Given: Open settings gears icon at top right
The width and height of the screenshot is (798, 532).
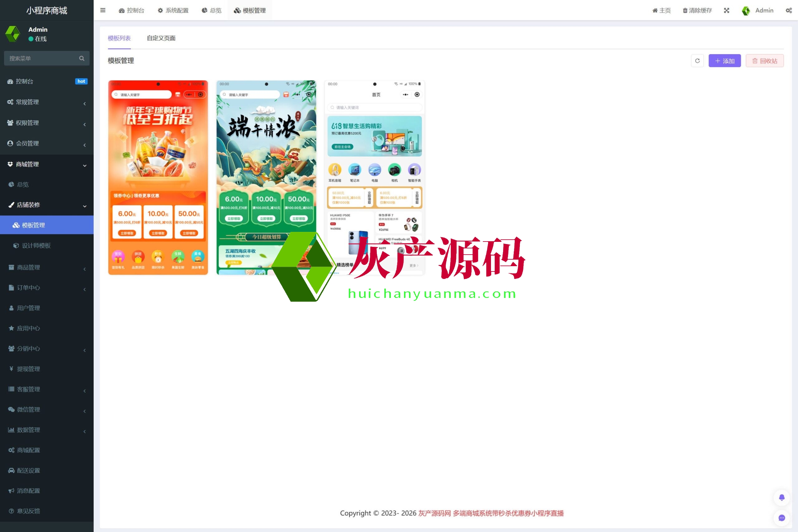Looking at the screenshot, I should click(x=789, y=10).
